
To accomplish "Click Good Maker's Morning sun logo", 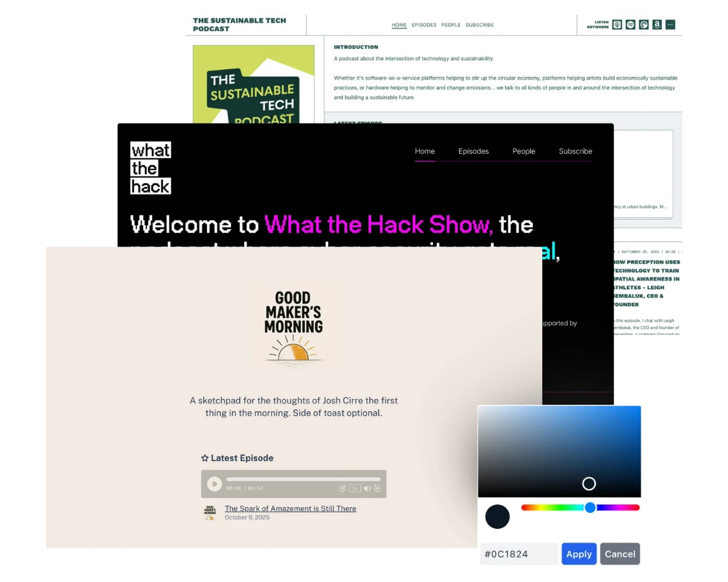I will 294,325.
